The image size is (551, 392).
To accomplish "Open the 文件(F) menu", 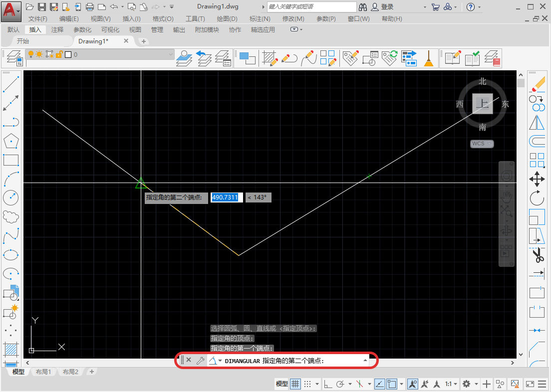I will 37,18.
